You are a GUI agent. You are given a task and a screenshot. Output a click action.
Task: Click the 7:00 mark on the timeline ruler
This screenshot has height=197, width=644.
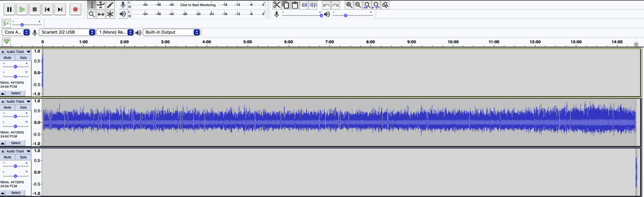329,42
